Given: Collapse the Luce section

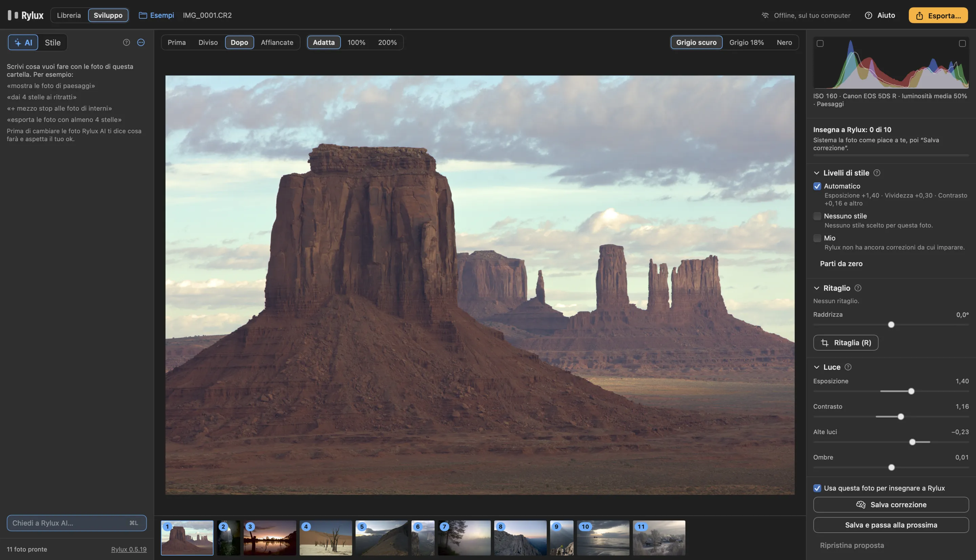Looking at the screenshot, I should pyautogui.click(x=816, y=367).
